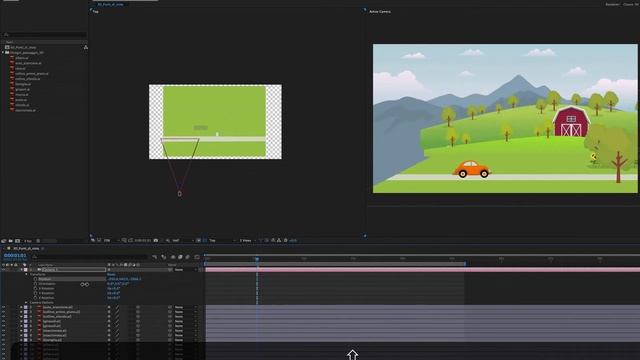Click the interpret footage icon in Project panel footer
The image size is (640, 360).
(x=4, y=241)
